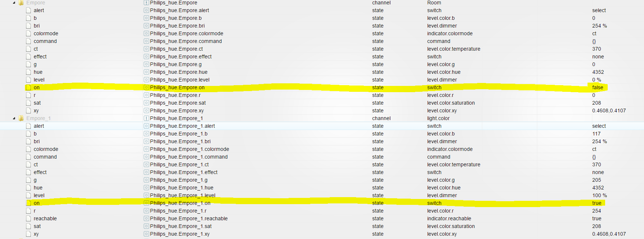Click state icon beside Philips_hue.Empore.g
This screenshot has height=239, width=644.
tap(146, 64)
